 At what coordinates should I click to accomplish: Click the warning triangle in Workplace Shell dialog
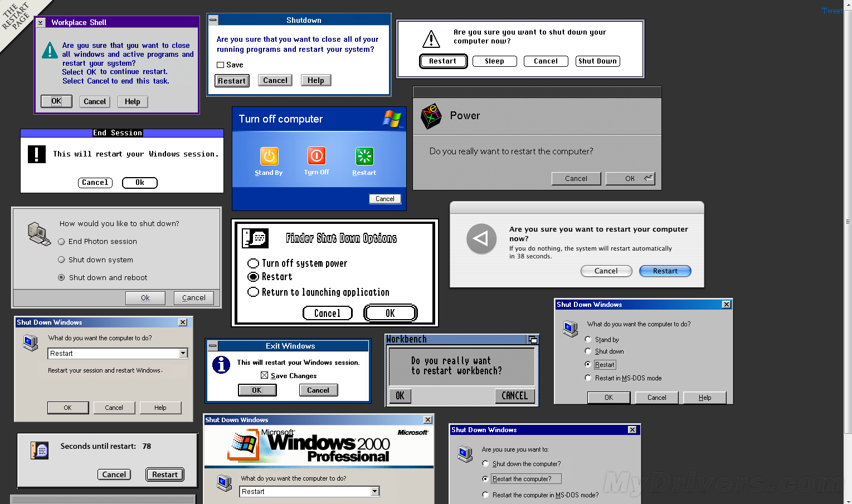coord(50,51)
